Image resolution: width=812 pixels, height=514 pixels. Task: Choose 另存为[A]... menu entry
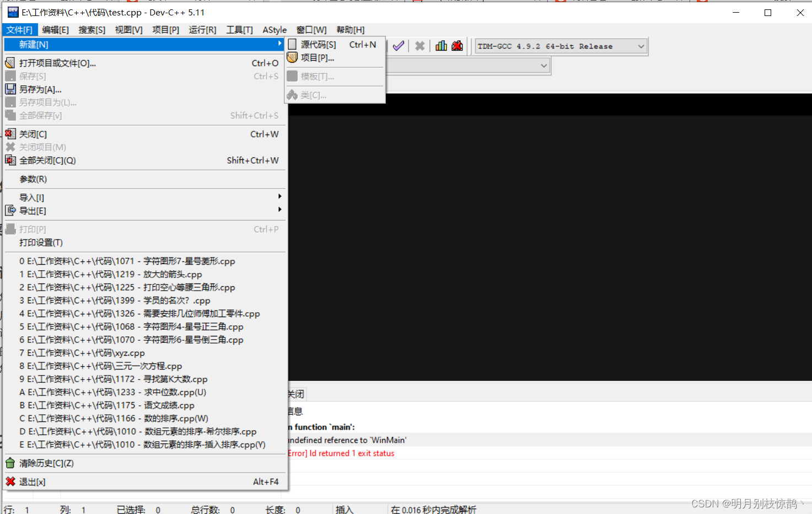tap(145, 89)
